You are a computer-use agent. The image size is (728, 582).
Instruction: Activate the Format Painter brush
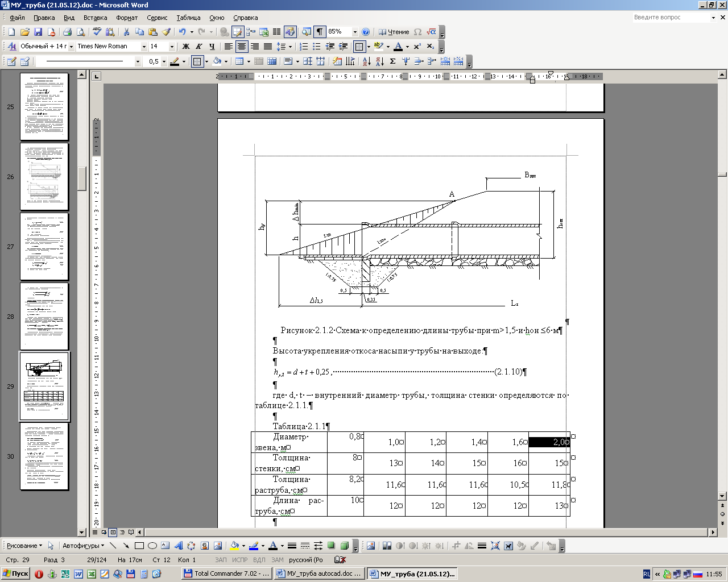click(x=166, y=32)
